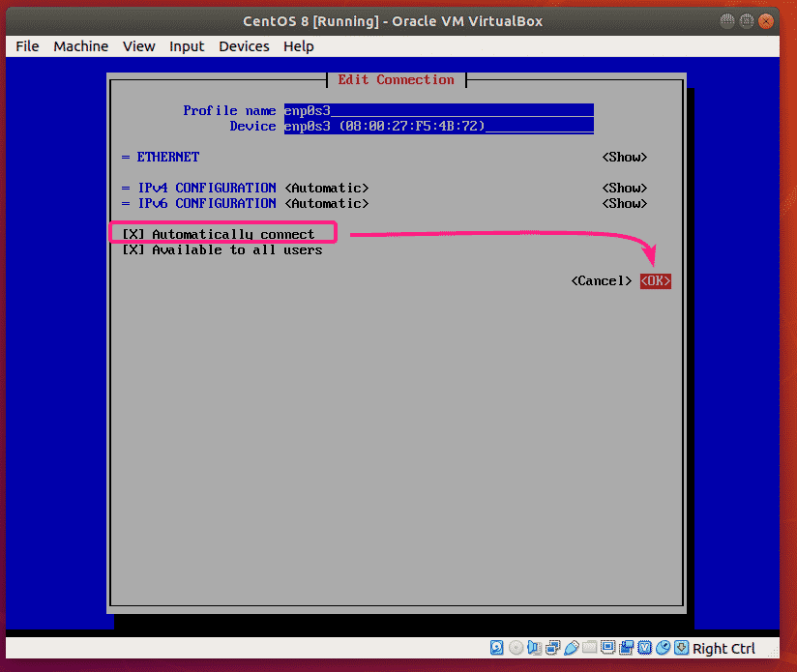Open the Devices menu
Screen dimensions: 797x672
click(x=244, y=45)
